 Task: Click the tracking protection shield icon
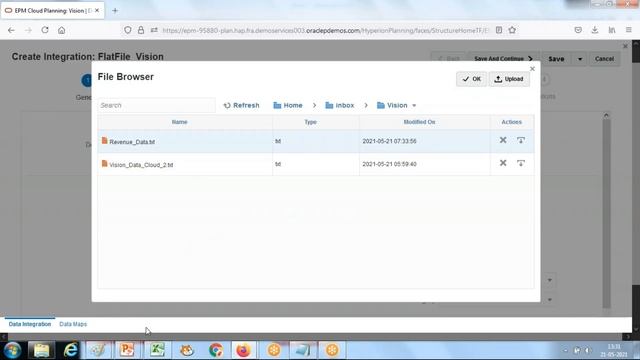(x=128, y=30)
